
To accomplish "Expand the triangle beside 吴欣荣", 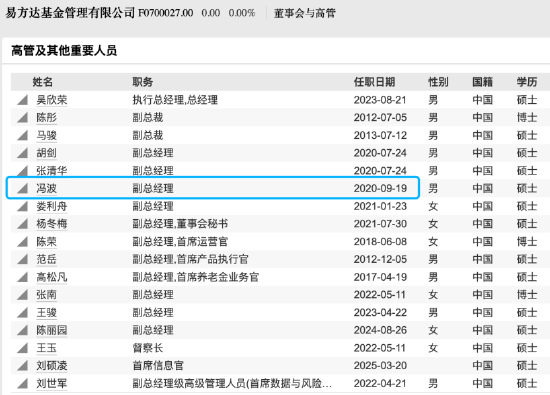I will [x=22, y=100].
